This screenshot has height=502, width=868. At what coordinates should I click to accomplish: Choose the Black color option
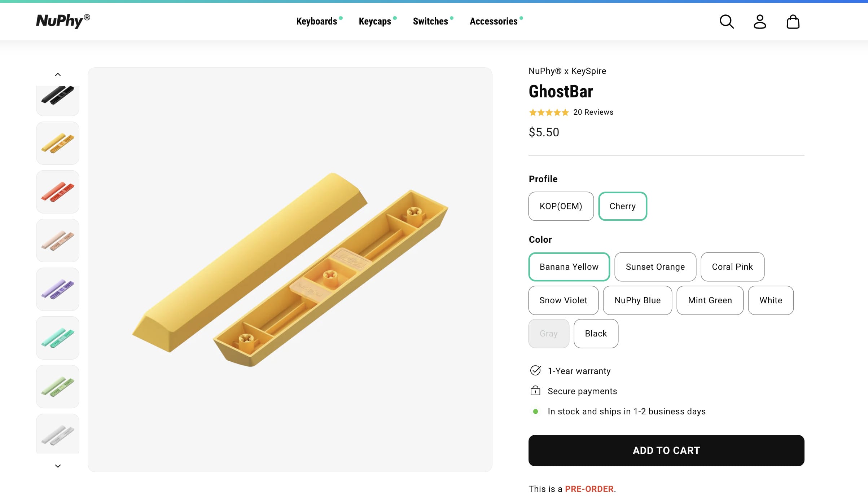[x=596, y=333]
